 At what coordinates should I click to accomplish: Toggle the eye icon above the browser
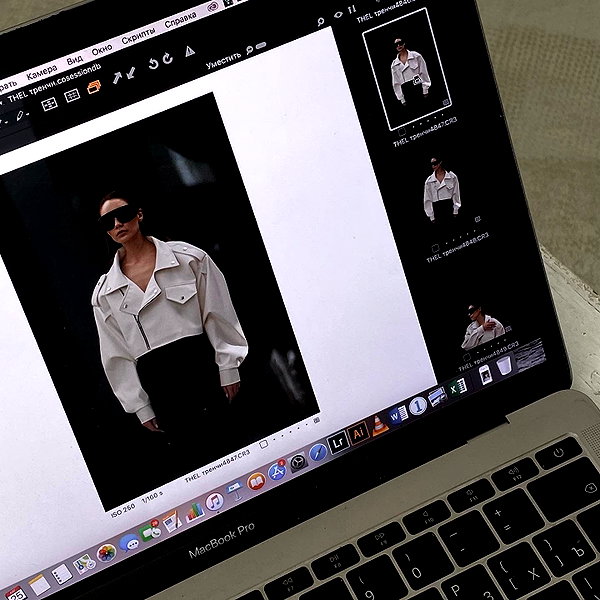[x=338, y=15]
